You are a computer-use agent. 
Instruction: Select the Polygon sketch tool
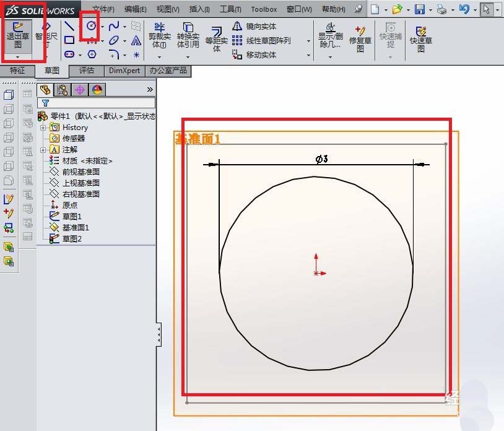coord(92,54)
